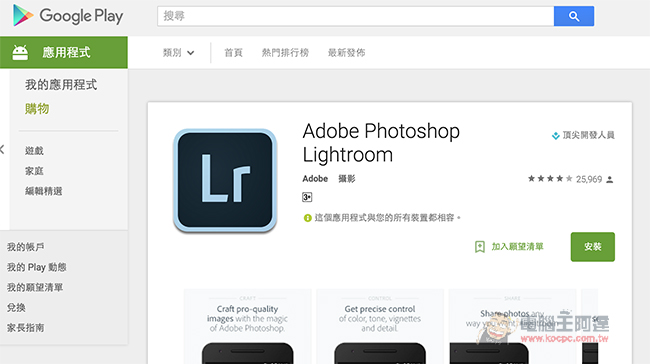Click the green 安裝 install button
The width and height of the screenshot is (650, 364).
pos(592,247)
